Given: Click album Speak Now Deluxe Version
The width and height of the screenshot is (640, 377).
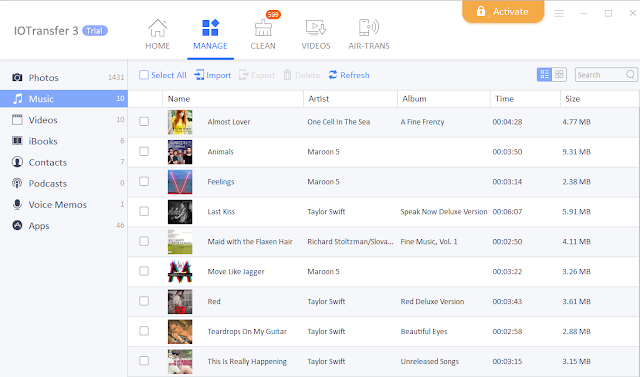Looking at the screenshot, I should click(x=444, y=212).
